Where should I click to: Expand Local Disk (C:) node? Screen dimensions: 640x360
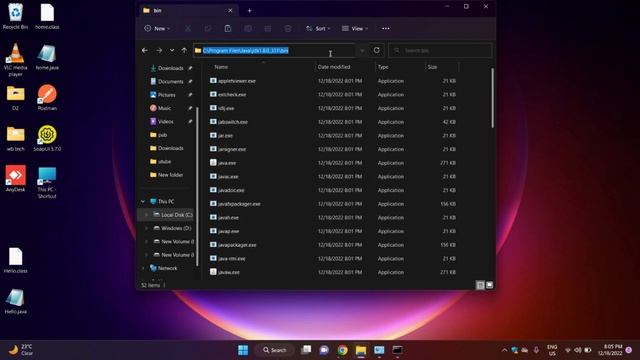coord(147,215)
